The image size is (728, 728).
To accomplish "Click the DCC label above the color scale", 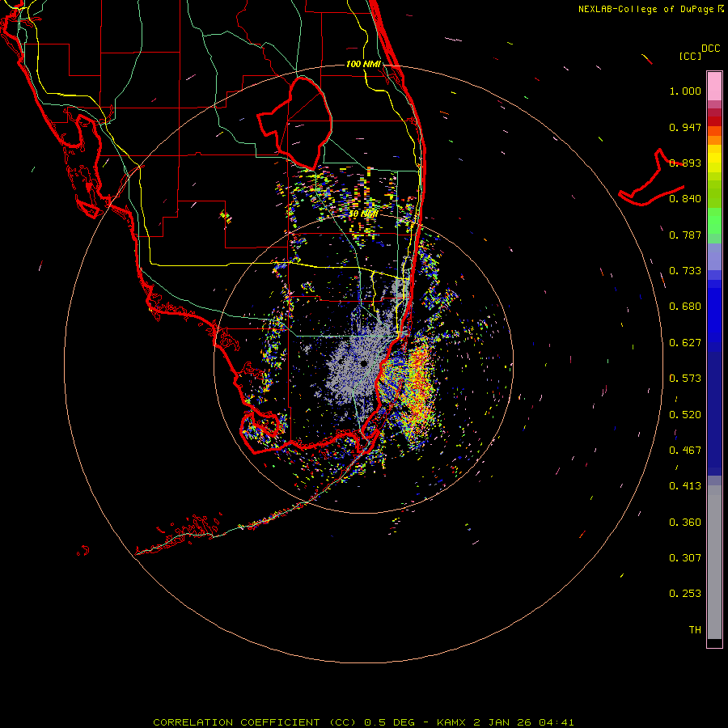I will (710, 49).
